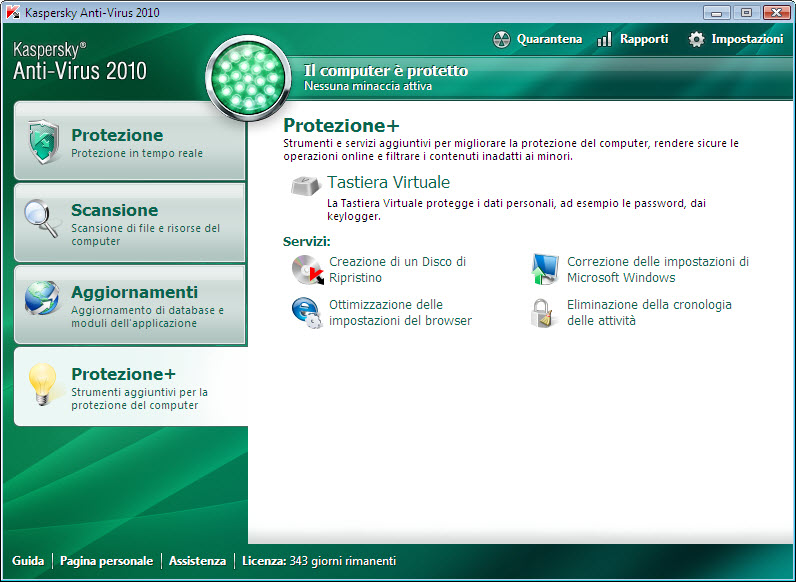Click the rescue disc CD icon
The width and height of the screenshot is (796, 582).
click(308, 270)
